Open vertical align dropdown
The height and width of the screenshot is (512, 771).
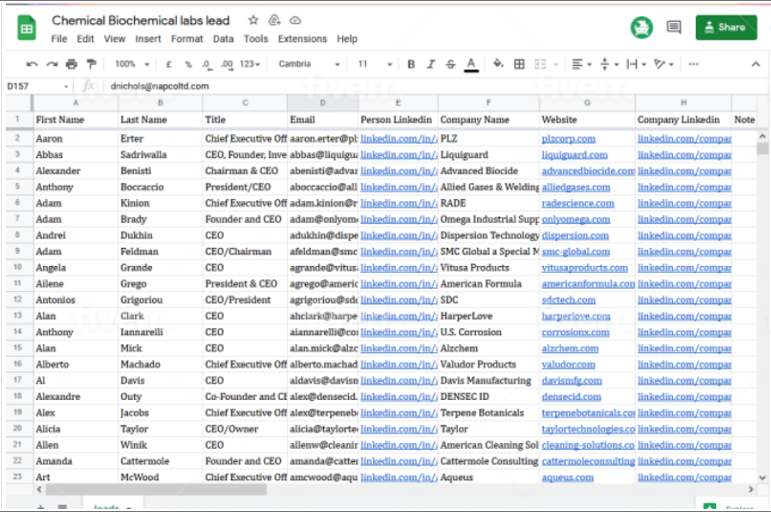click(x=609, y=64)
